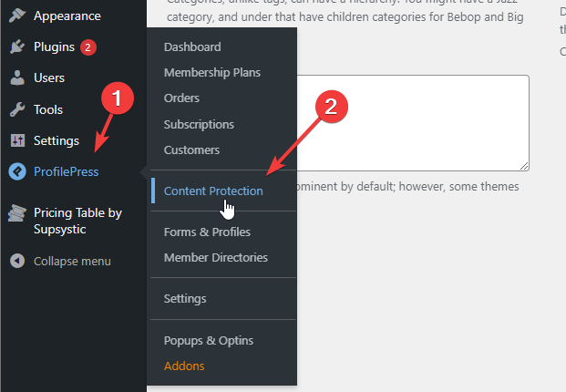This screenshot has height=392, width=566.
Task: Click the Plugins plug icon
Action: click(17, 46)
